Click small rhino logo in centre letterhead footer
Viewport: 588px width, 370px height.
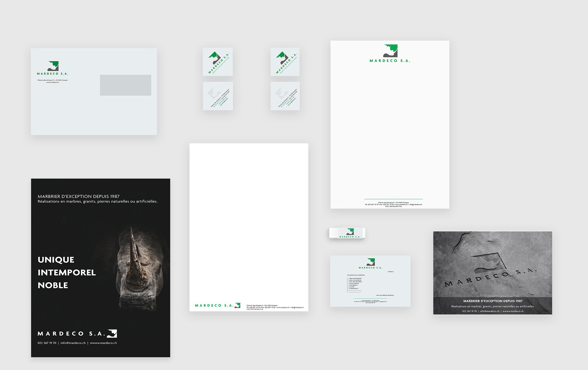238,305
